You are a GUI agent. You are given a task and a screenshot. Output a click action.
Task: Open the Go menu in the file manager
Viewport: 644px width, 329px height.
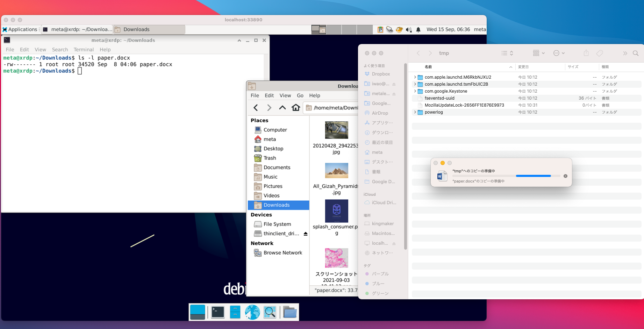(x=300, y=95)
